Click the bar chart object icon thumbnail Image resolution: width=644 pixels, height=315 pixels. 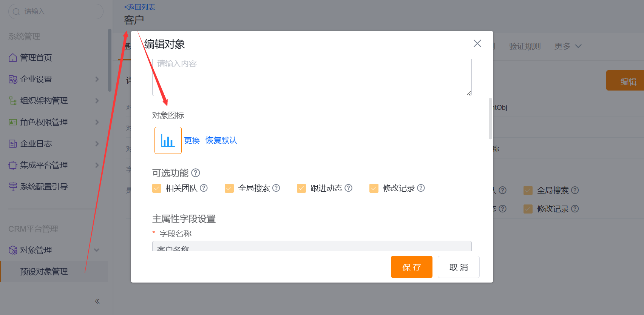[168, 140]
